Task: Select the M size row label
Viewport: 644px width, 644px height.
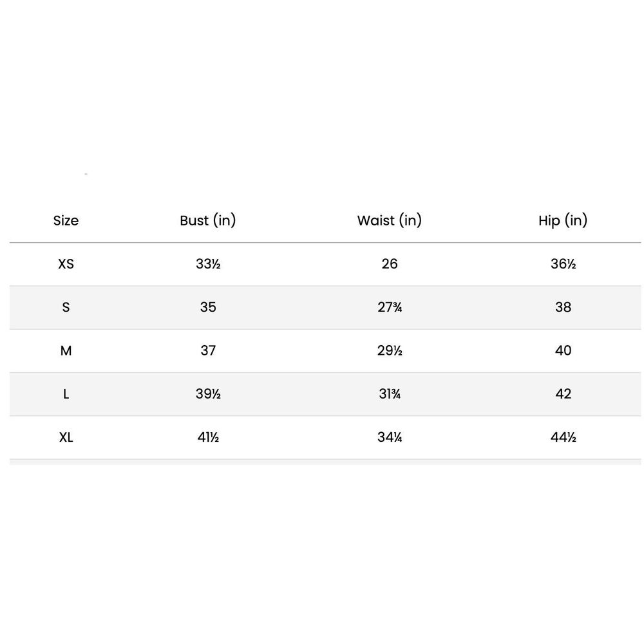Action: coord(66,351)
